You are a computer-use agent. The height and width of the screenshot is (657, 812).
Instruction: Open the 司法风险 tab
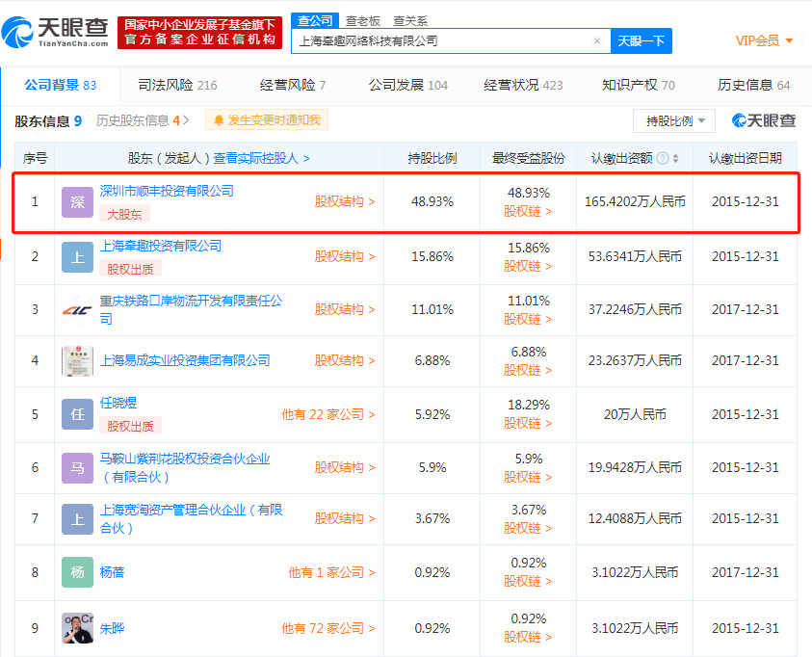point(177,85)
